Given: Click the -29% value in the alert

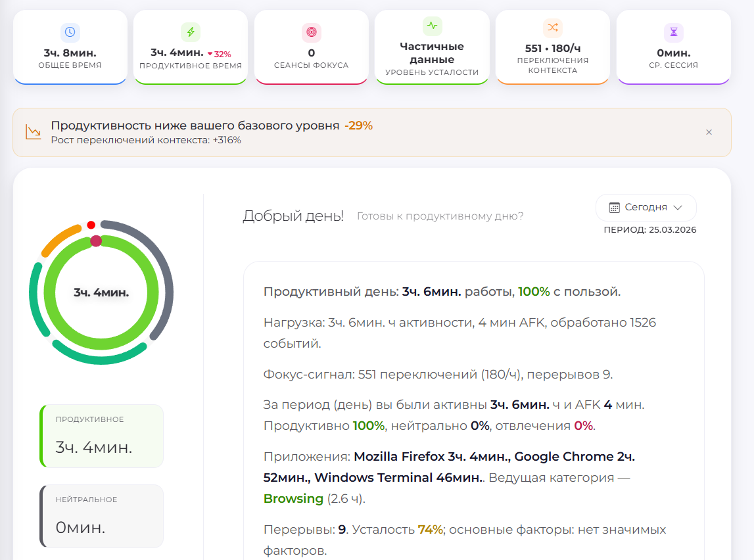Looking at the screenshot, I should coord(359,126).
